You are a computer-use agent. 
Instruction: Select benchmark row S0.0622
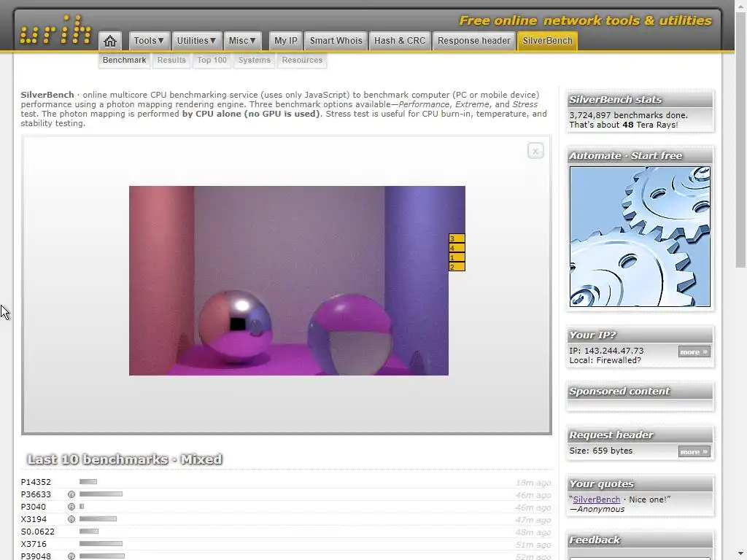286,532
